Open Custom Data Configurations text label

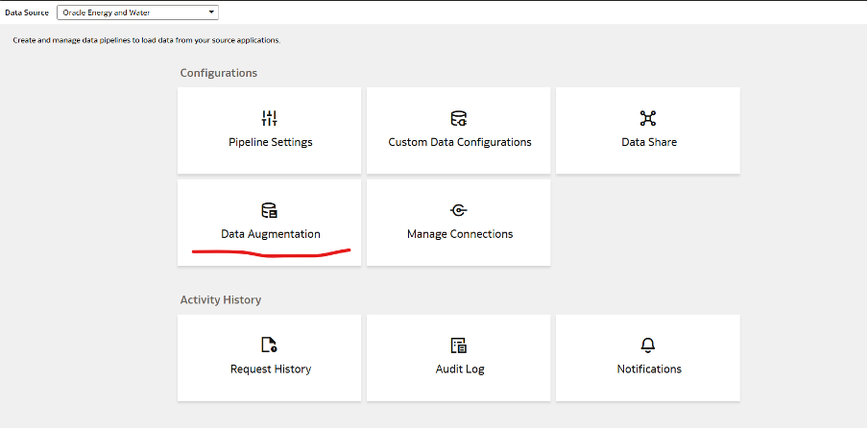[x=459, y=142]
